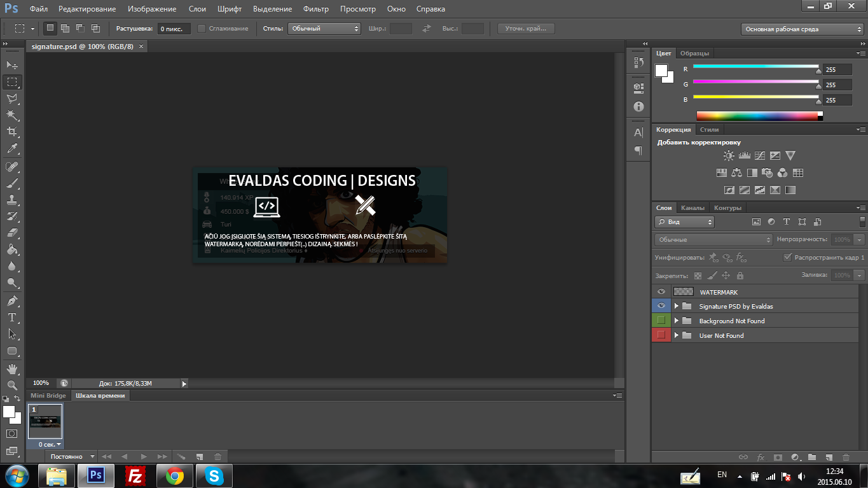Viewport: 868px width, 488px height.
Task: Open the Редактирование menu
Action: 87,9
